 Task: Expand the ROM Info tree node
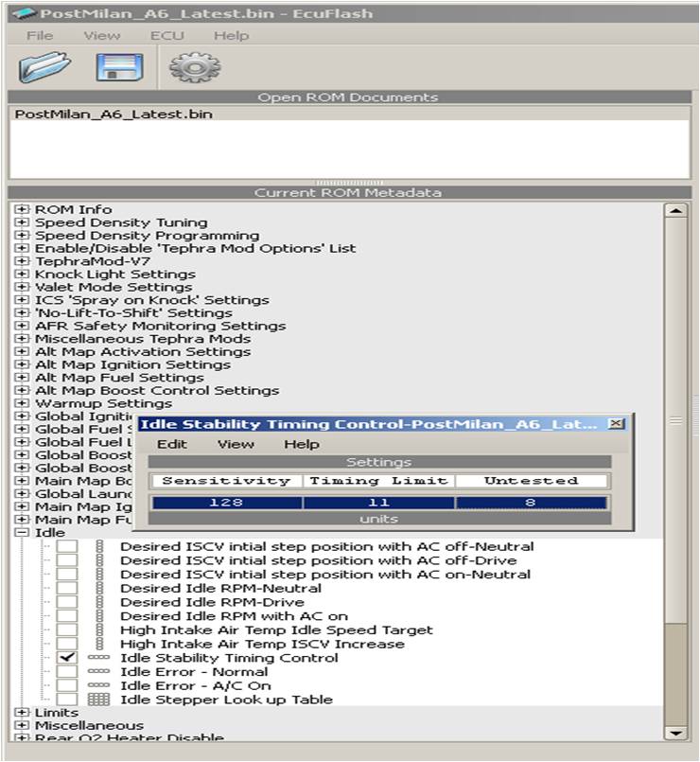pyautogui.click(x=22, y=209)
